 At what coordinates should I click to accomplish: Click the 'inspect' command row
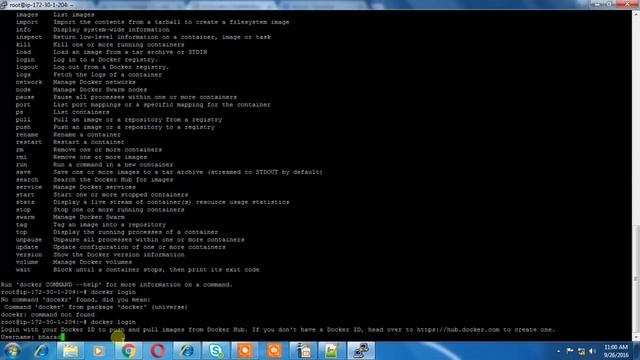coord(143,37)
